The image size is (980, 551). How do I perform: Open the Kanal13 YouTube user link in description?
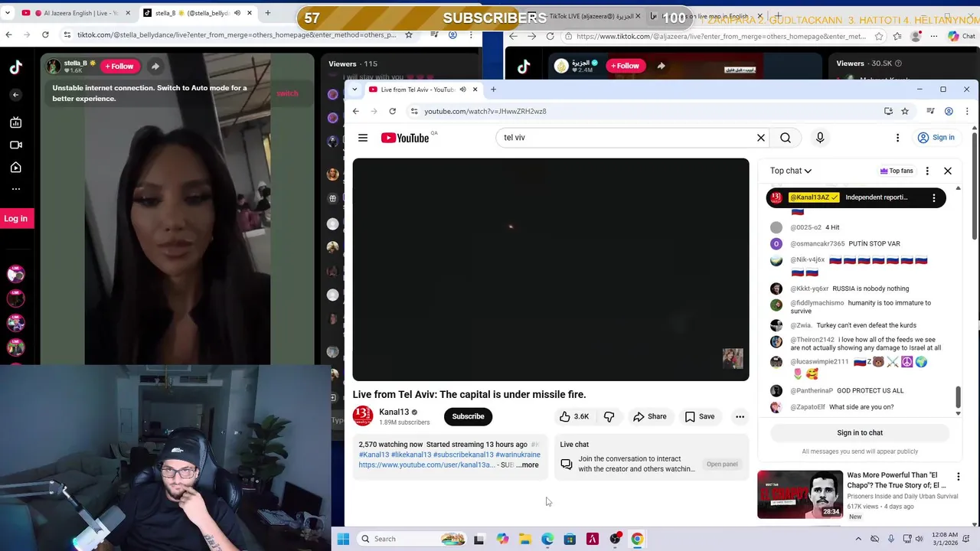(x=426, y=465)
